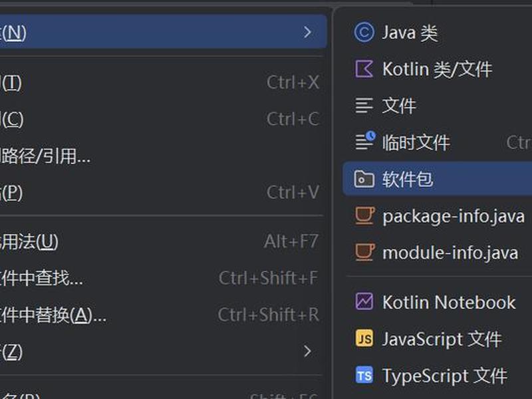This screenshot has height=399, width=532.
Task: Choose JavaScript 文件 entry
Action: (x=438, y=338)
